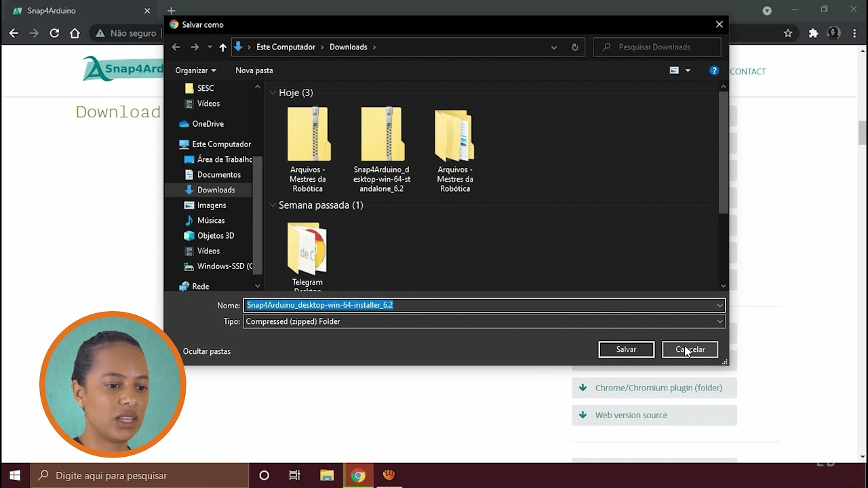
Task: Collapse the Hoje (3) group
Action: (x=273, y=93)
